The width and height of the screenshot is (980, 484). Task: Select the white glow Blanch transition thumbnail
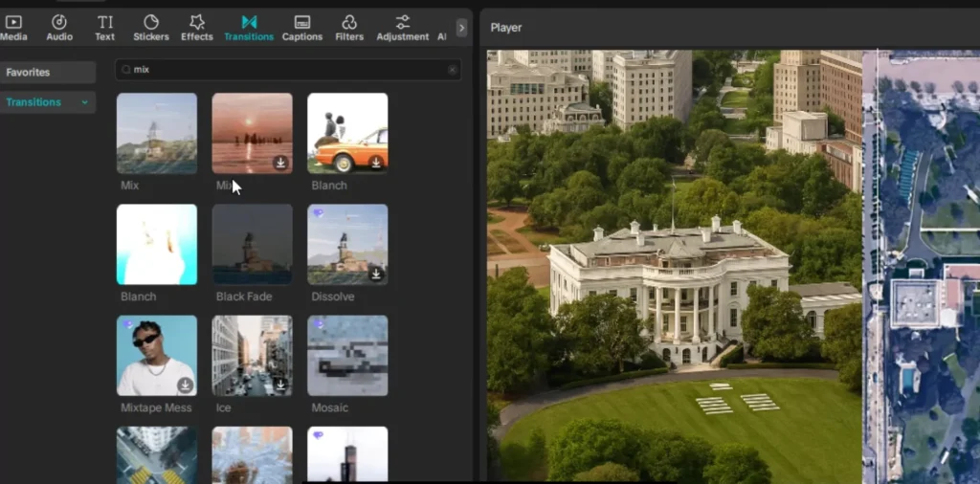point(157,244)
